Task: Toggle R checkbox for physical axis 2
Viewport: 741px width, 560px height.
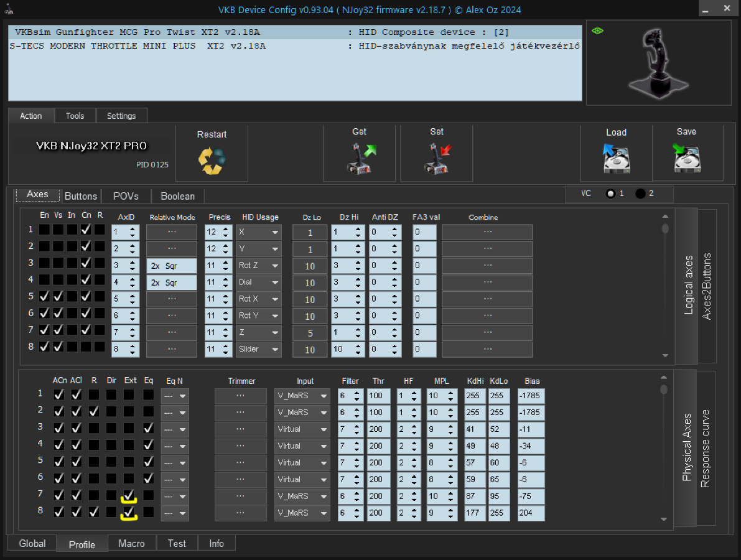Action: coord(94,412)
